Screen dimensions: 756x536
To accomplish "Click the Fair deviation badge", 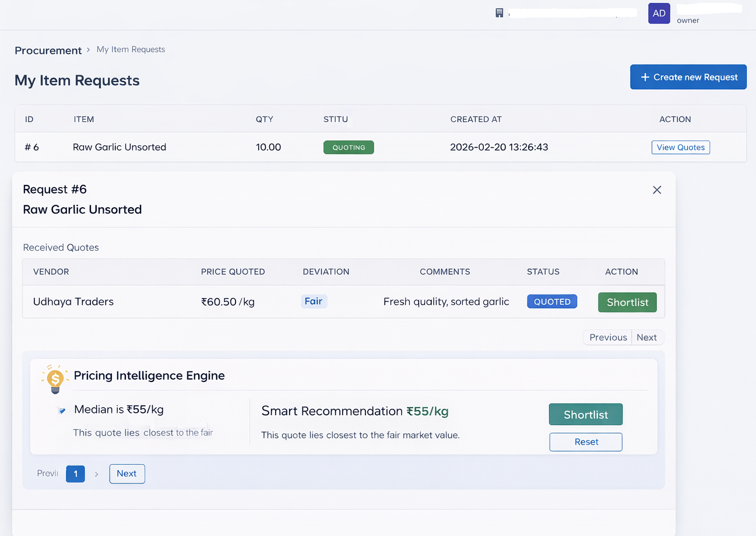I will click(314, 301).
